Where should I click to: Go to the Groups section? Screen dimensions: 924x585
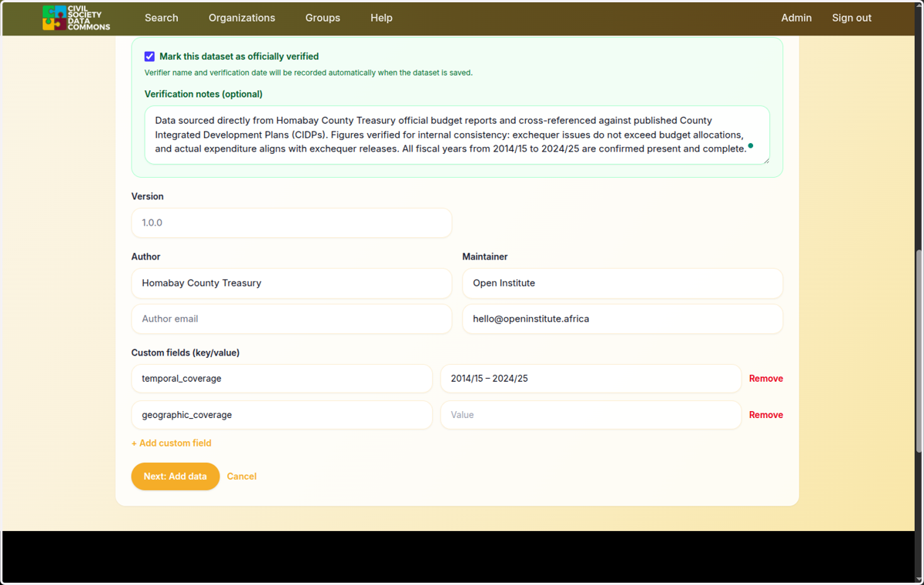323,18
